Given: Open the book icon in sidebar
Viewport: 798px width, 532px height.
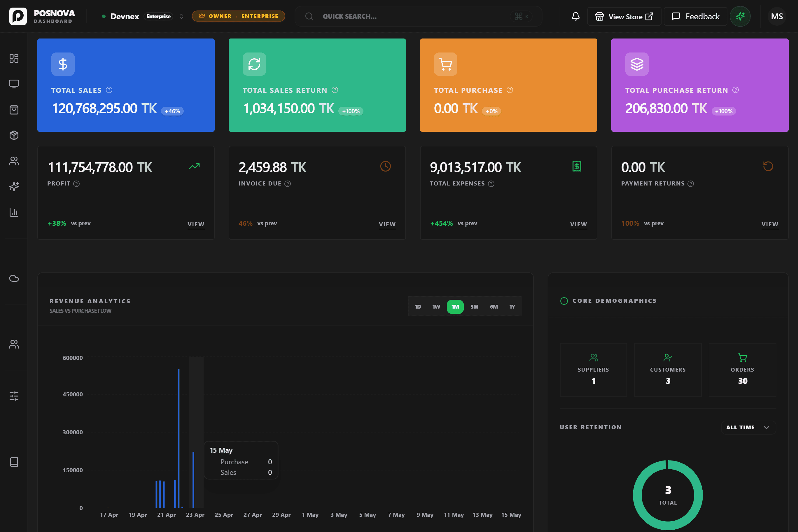Looking at the screenshot, I should (14, 462).
